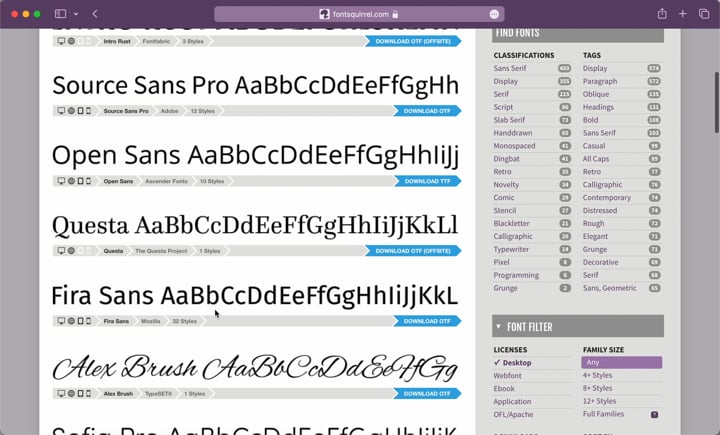Filter by Sans Serif classification
The image size is (720, 435).
[x=510, y=68]
